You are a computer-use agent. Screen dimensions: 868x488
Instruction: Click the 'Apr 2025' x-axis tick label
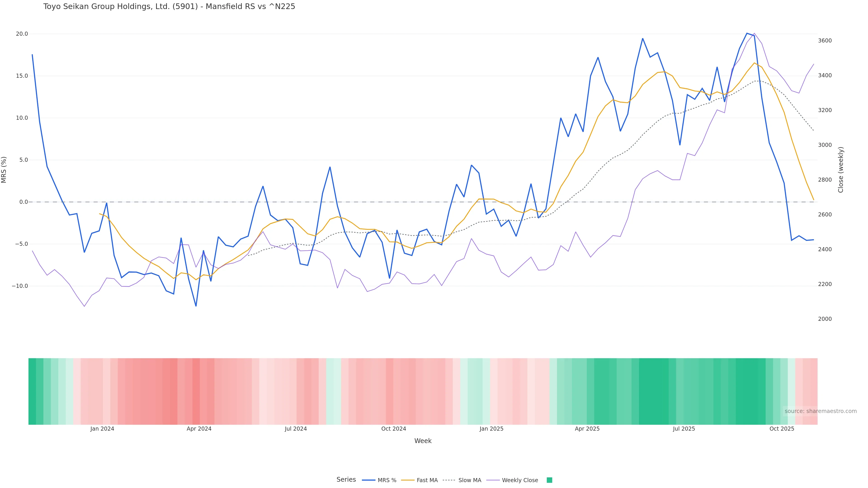[587, 429]
